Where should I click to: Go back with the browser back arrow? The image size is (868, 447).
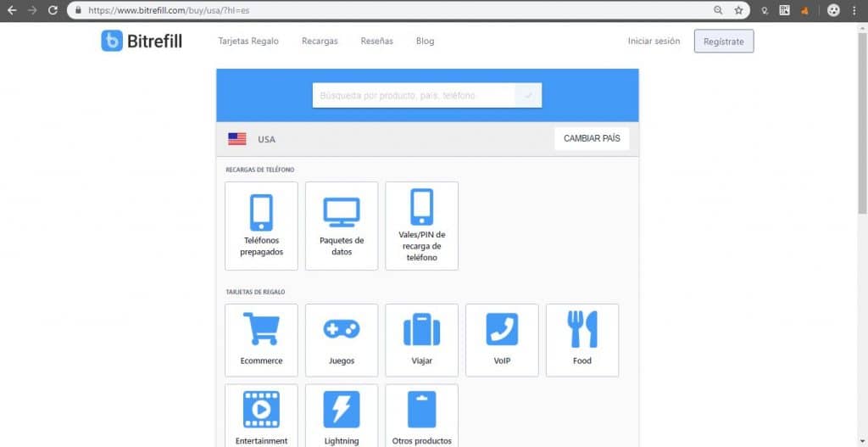12,10
